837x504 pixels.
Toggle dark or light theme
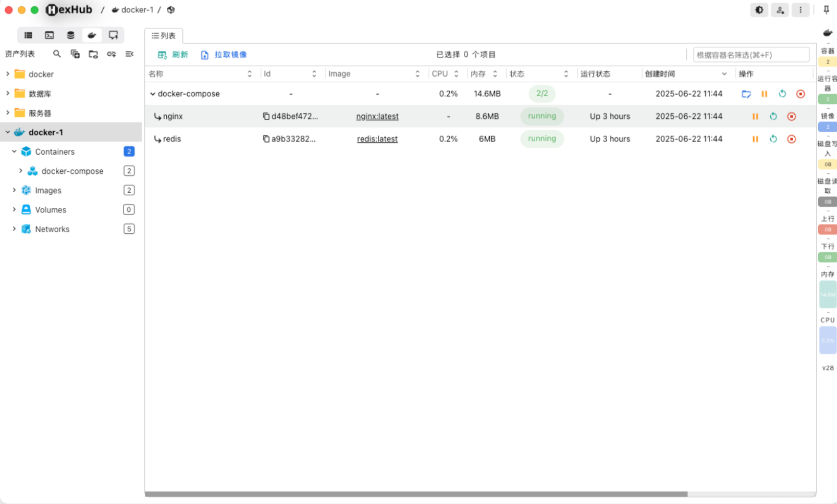click(x=759, y=10)
